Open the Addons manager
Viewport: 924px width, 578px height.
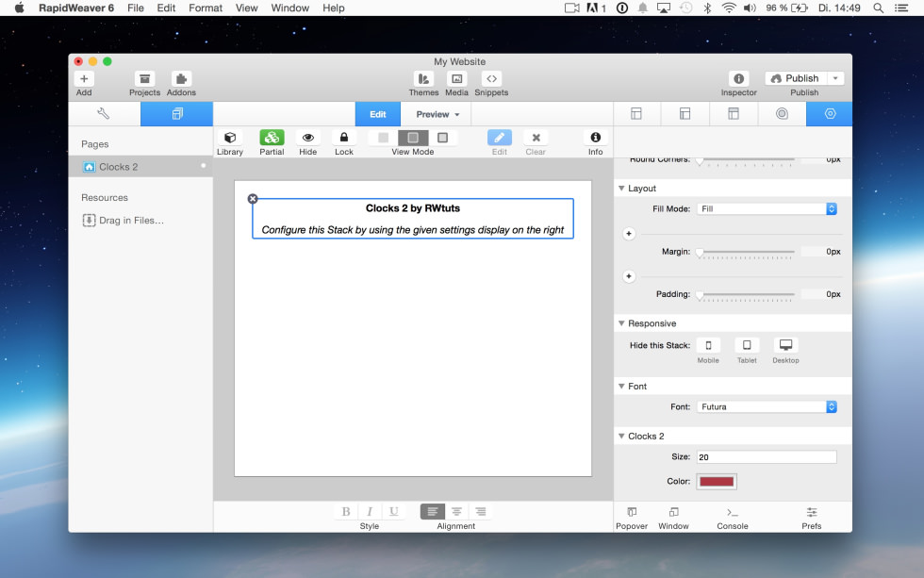click(181, 79)
